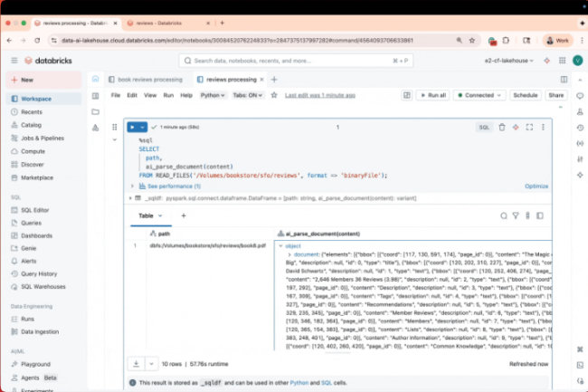Image resolution: width=588 pixels, height=392 pixels.
Task: Open the Python language dropdown
Action: (213, 95)
